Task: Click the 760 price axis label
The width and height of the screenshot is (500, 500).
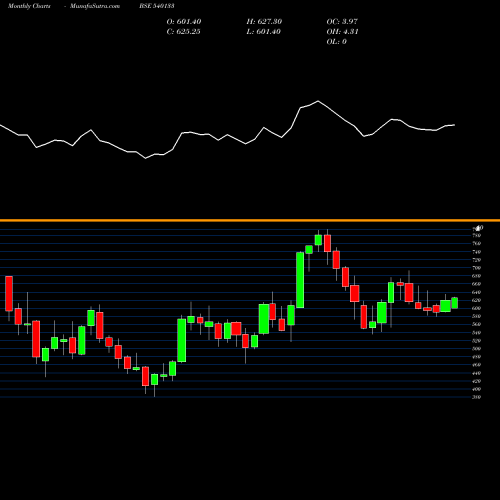Action: tap(477, 244)
